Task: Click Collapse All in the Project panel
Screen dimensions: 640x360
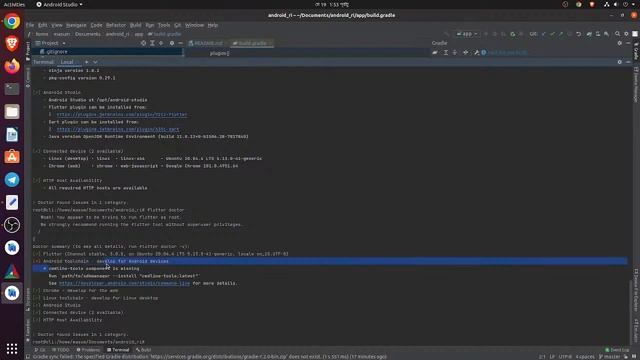Action: coord(161,43)
